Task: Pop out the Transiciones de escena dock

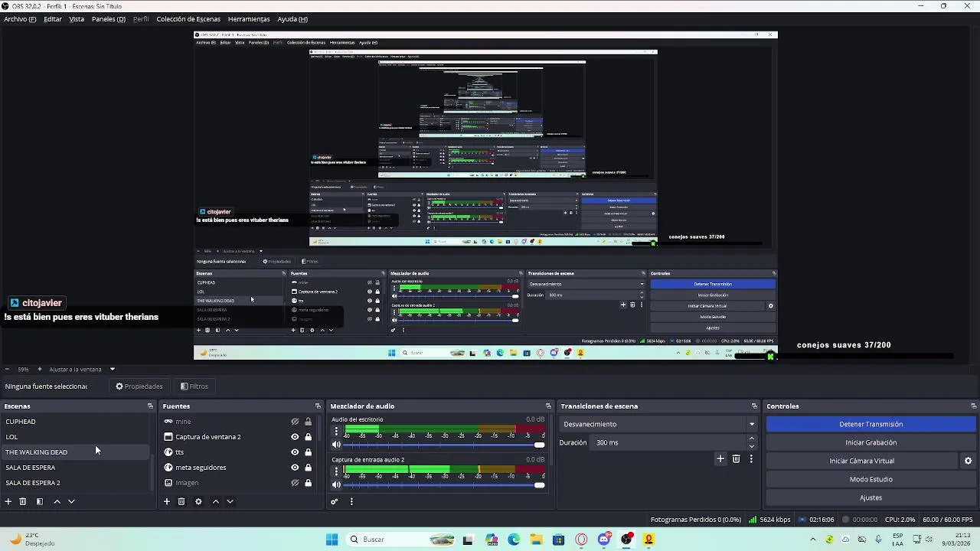Action: pos(754,406)
